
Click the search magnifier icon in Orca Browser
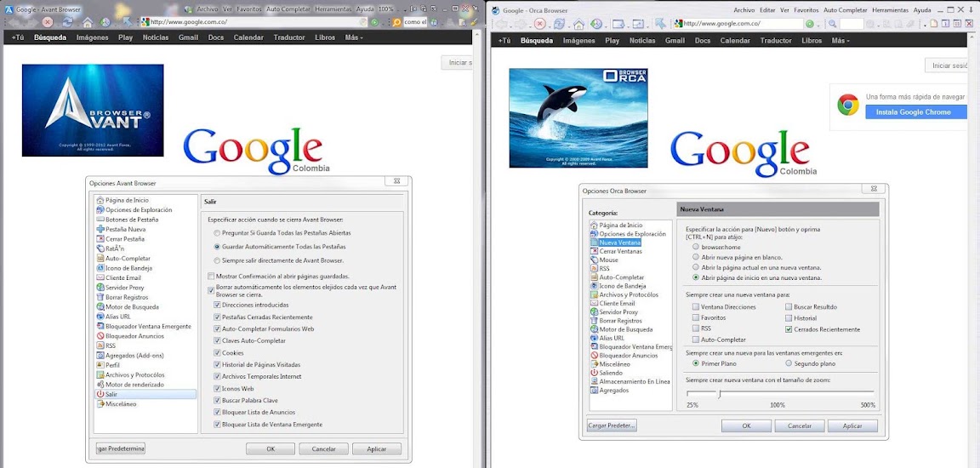tap(833, 24)
